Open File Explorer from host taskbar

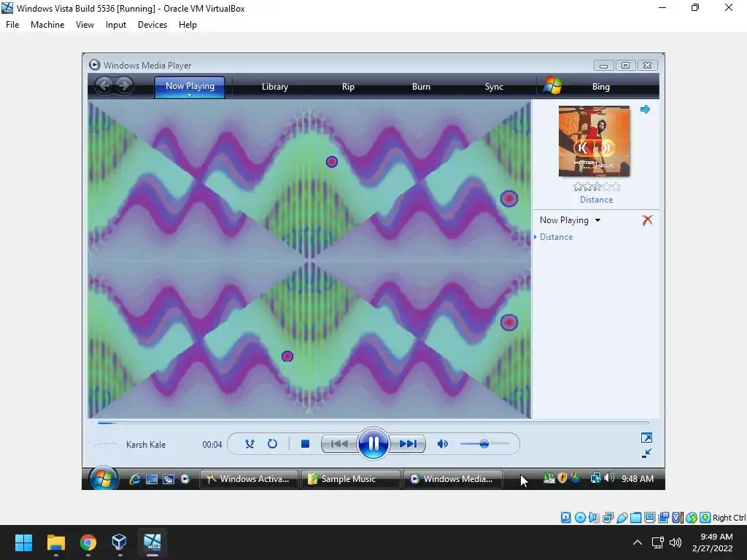tap(55, 542)
